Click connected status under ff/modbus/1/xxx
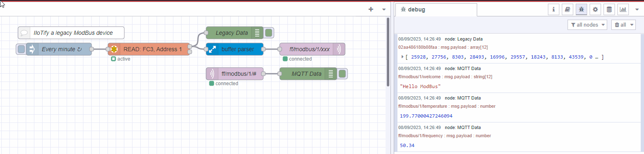Viewport: 644px width, 154px height. [297, 59]
